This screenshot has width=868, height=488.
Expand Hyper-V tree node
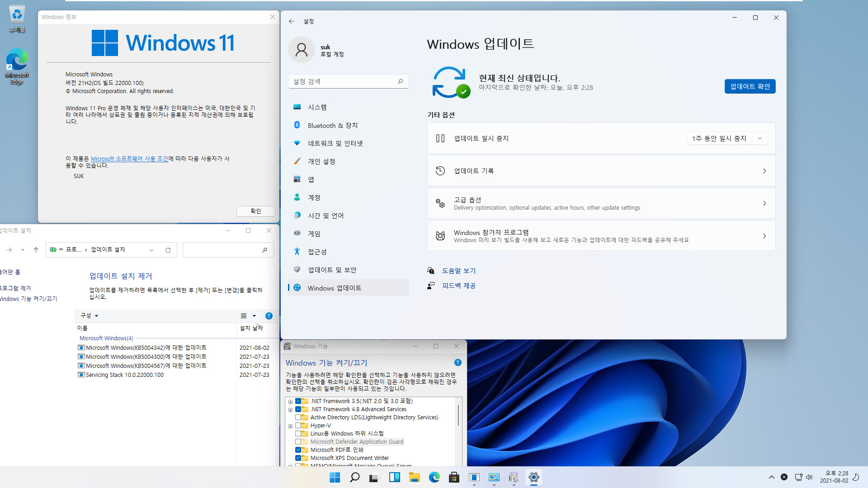(290, 426)
